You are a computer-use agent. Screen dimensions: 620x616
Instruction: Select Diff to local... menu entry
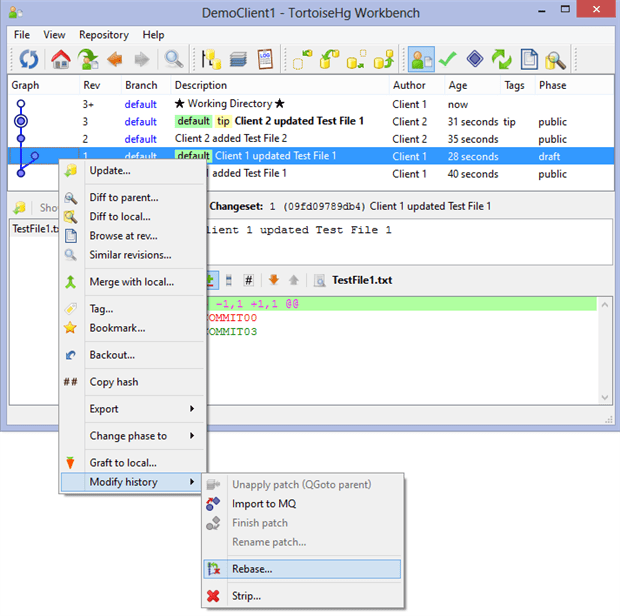click(133, 217)
